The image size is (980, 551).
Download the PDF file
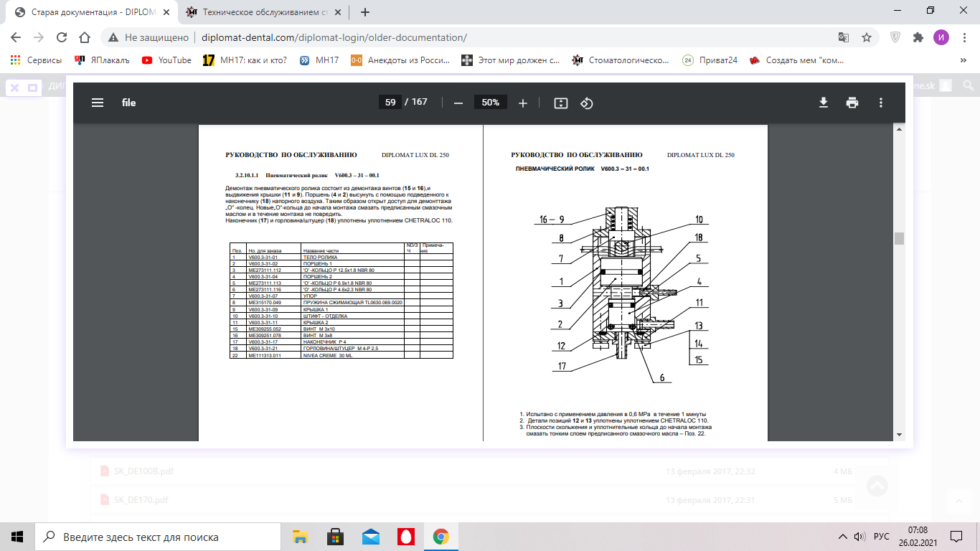824,103
